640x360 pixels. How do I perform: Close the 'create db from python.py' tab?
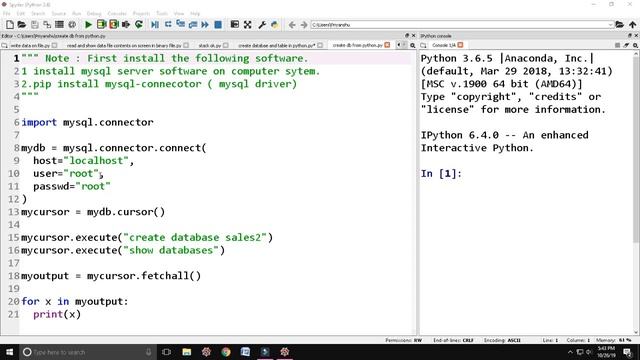click(387, 45)
